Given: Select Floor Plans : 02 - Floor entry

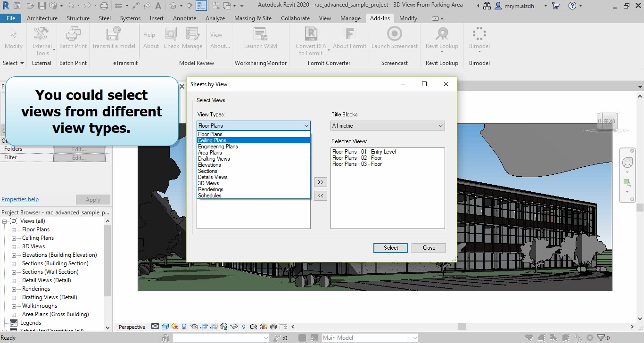Looking at the screenshot, I should click(x=357, y=158).
